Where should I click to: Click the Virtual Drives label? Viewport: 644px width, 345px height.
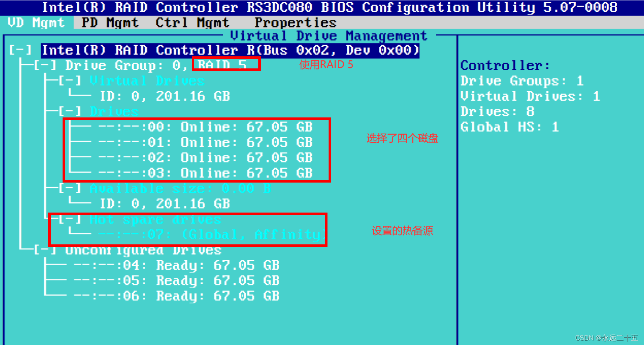[147, 81]
